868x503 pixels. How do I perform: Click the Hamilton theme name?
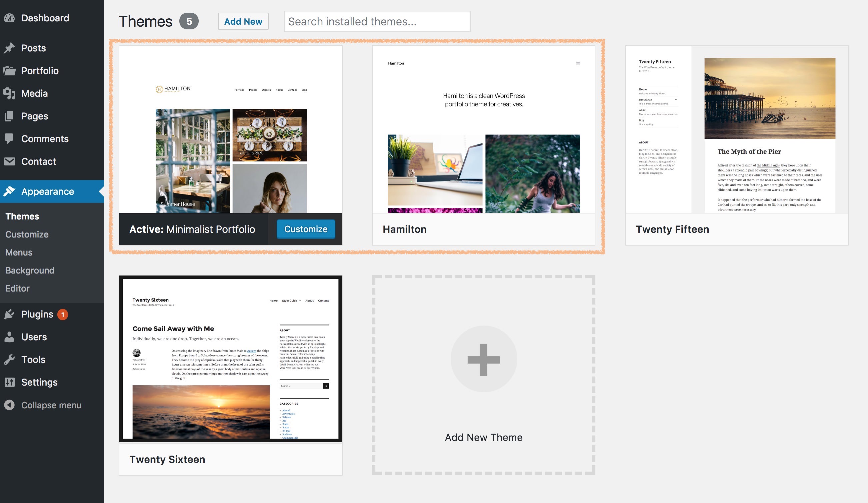coord(405,229)
